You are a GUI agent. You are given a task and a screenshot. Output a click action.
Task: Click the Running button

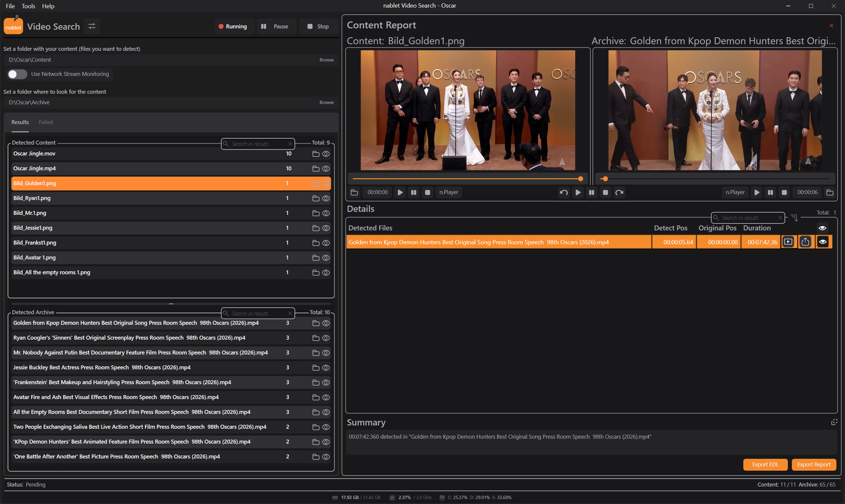(233, 26)
